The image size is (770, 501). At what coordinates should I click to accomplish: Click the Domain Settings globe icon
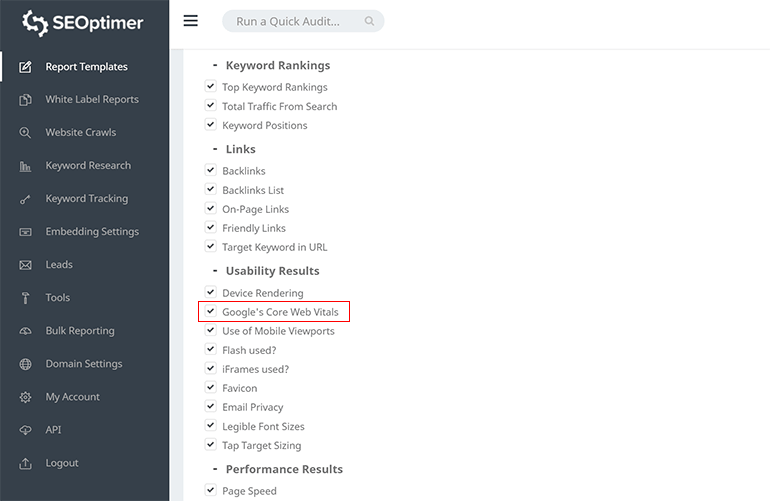pyautogui.click(x=25, y=364)
